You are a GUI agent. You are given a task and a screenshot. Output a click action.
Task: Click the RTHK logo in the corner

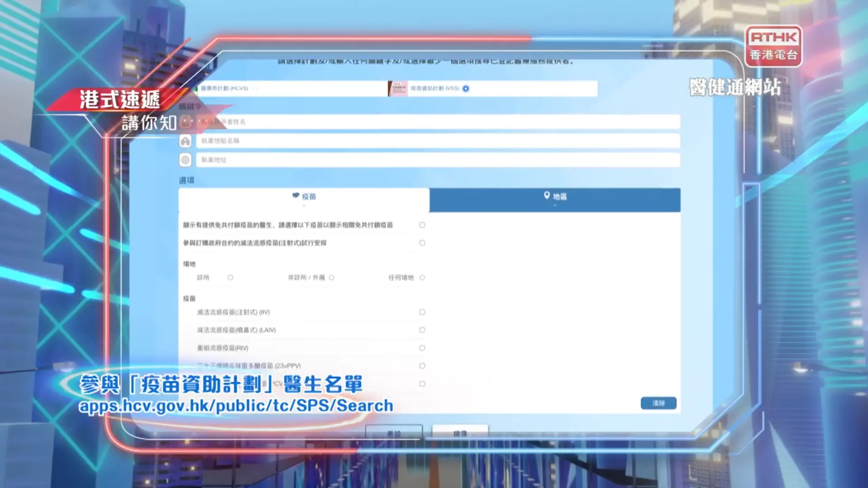click(774, 46)
